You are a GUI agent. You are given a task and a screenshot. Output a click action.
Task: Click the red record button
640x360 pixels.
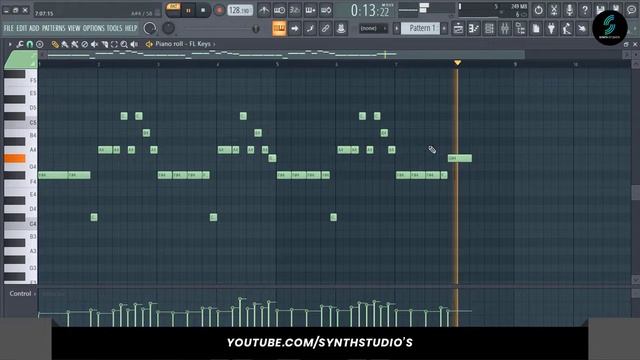tap(219, 10)
